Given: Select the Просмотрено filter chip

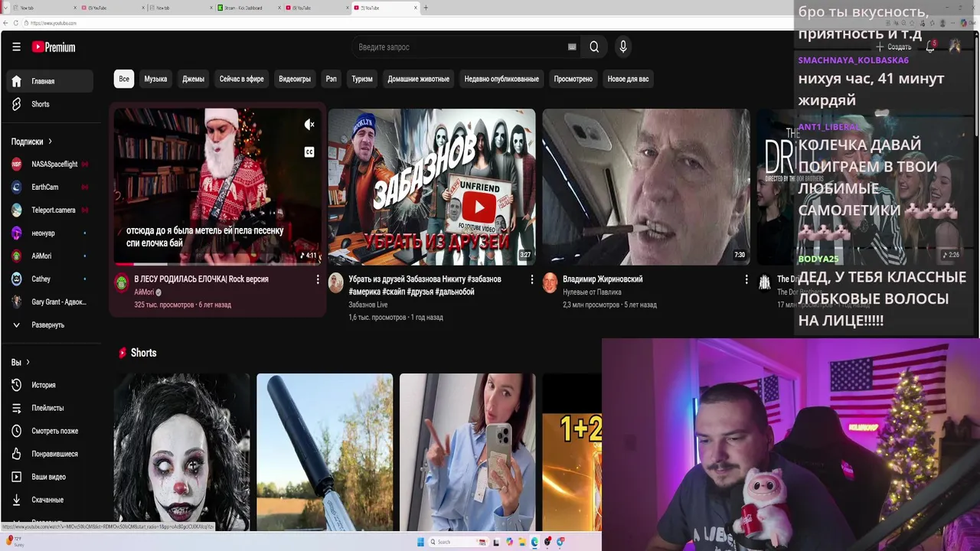Looking at the screenshot, I should [573, 79].
